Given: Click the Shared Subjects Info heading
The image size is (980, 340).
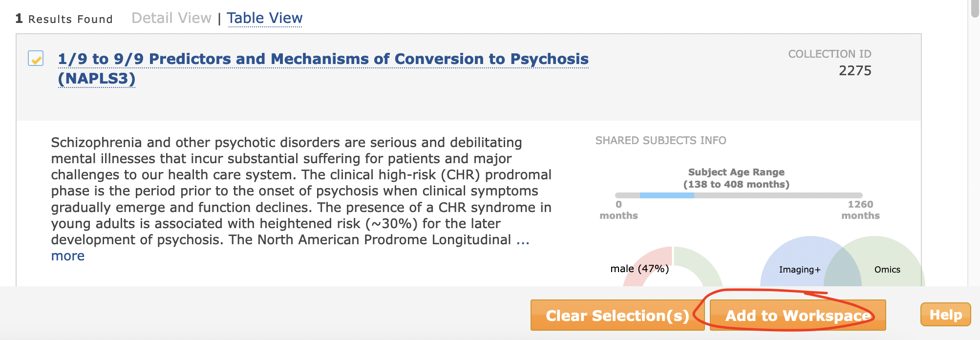Looking at the screenshot, I should [660, 141].
